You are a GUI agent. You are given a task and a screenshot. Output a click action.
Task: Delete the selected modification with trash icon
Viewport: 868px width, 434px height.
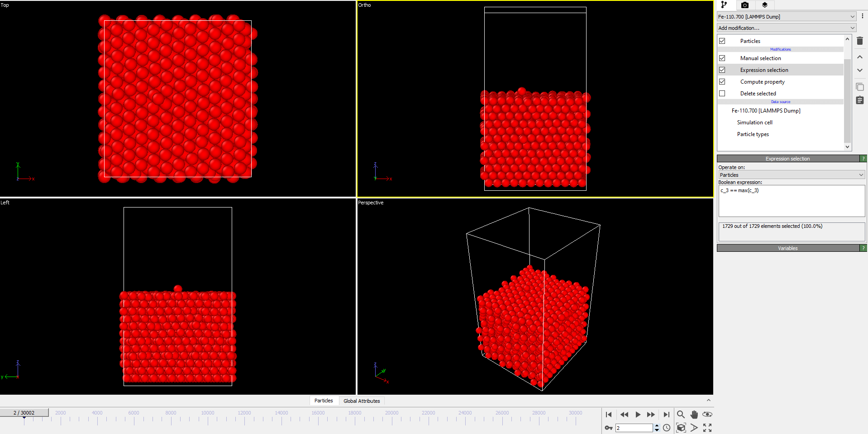[860, 41]
